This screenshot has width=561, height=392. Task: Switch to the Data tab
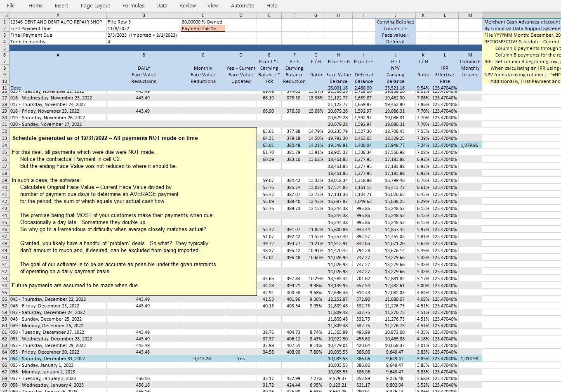pyautogui.click(x=162, y=6)
